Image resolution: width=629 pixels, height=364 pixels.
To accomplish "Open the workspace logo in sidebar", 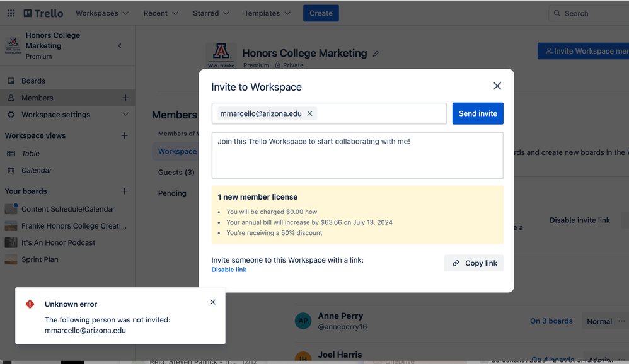I will [x=13, y=45].
